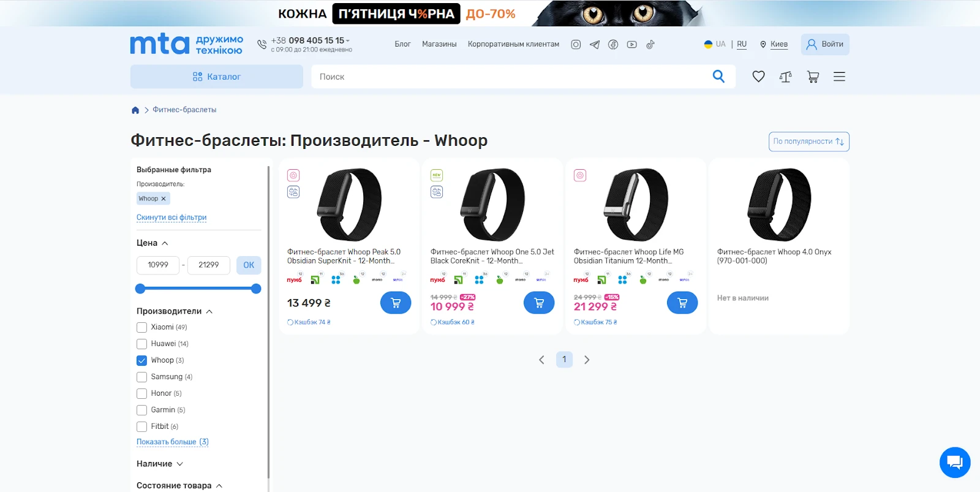Click the Скинути всі фільтри link
The width and height of the screenshot is (980, 492).
click(x=171, y=218)
